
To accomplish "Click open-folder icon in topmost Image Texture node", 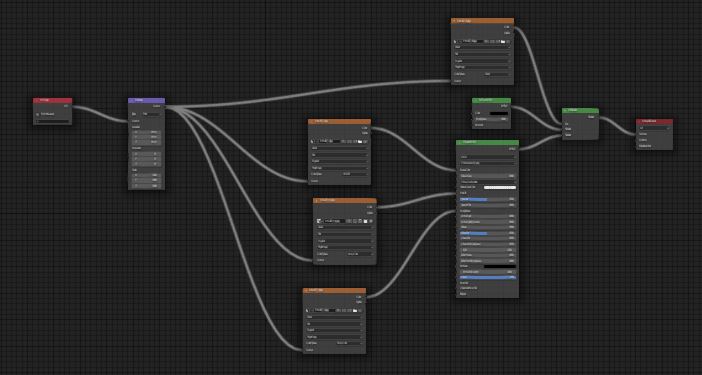I will point(503,42).
